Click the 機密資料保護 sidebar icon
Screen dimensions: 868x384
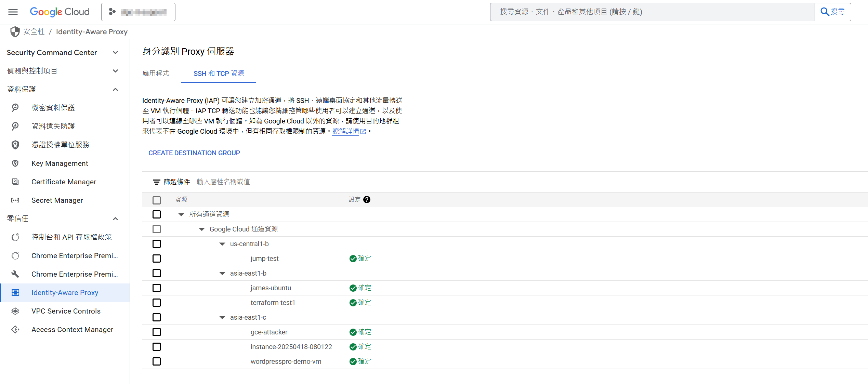point(15,108)
